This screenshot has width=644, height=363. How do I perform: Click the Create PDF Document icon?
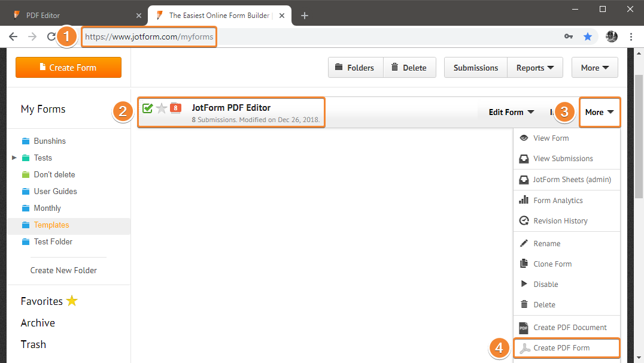[524, 328]
